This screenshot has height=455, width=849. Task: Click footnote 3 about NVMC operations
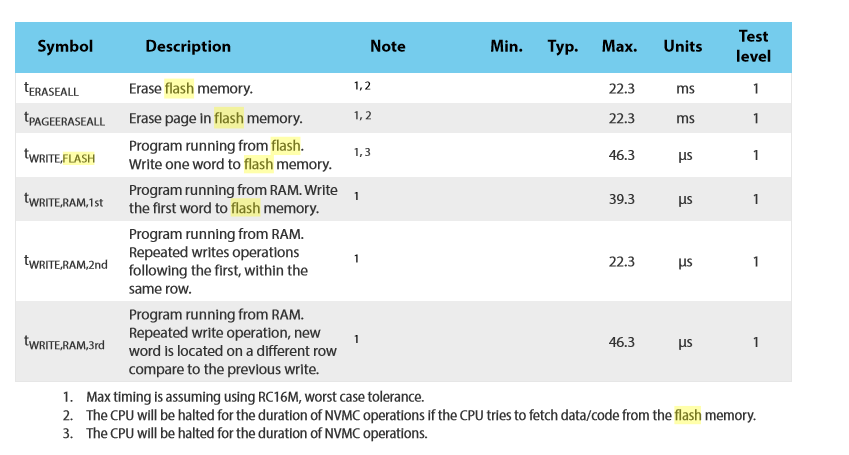(256, 434)
